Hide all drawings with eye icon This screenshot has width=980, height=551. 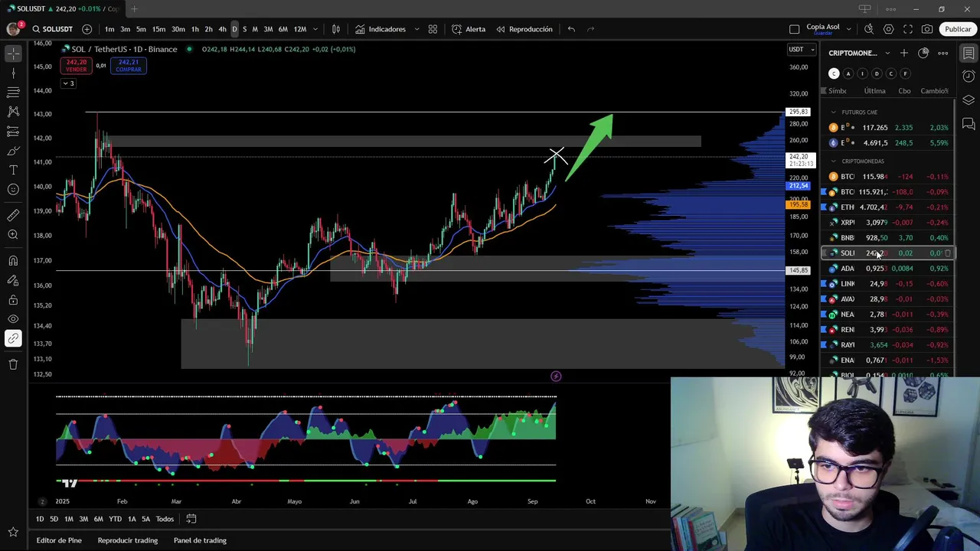[x=13, y=319]
